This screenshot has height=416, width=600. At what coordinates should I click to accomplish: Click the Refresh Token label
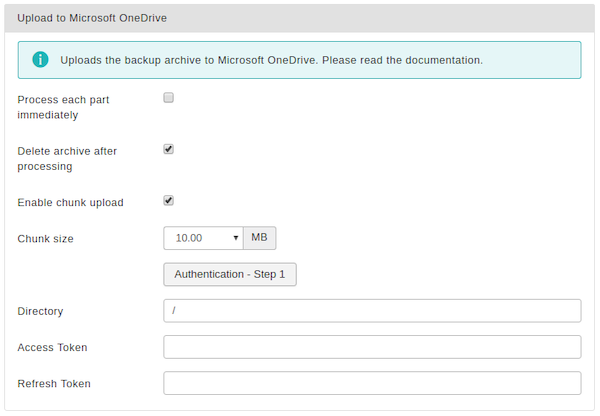[x=54, y=383]
